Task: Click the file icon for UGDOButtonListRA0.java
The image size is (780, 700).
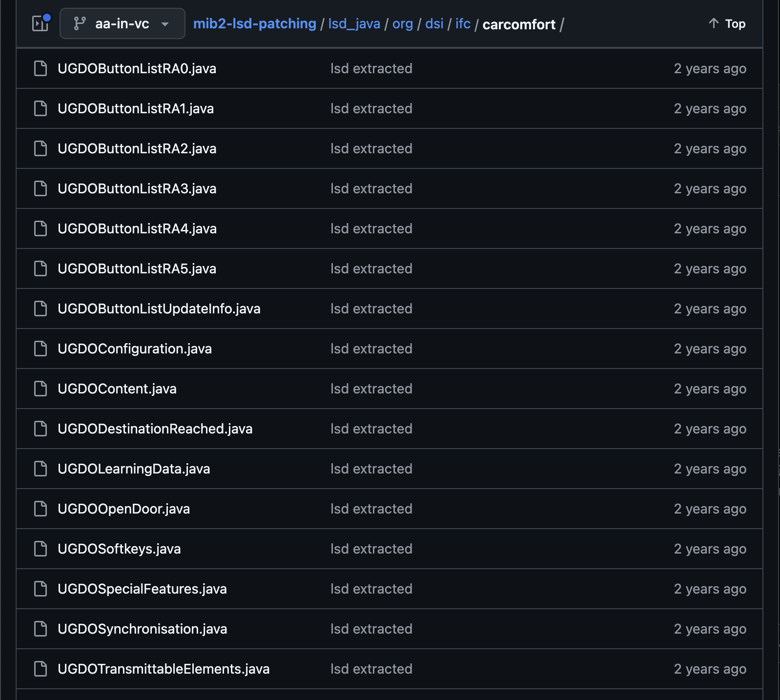Action: click(x=41, y=68)
